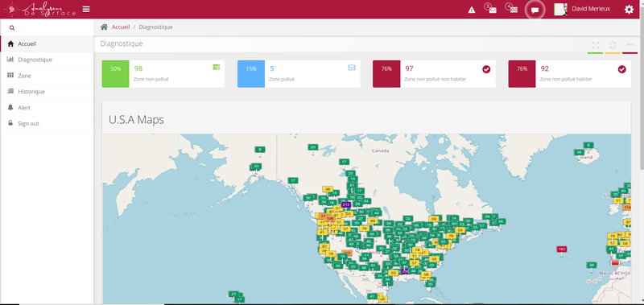The width and height of the screenshot is (644, 305).
Task: Select the green 8 marker near Iceland
Action: (588, 146)
